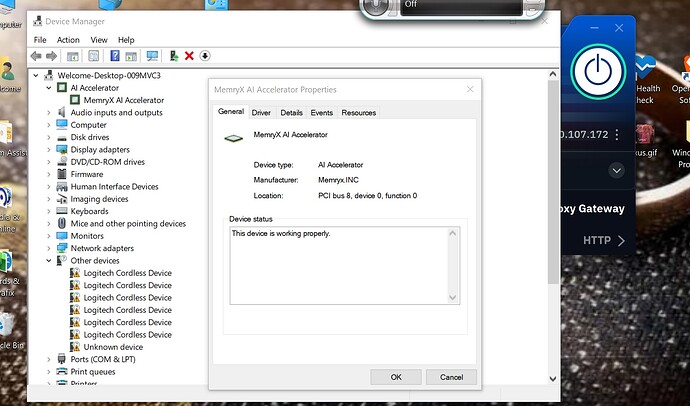This screenshot has width=690, height=406.
Task: Expand the Human Interface Devices category
Action: 49,187
